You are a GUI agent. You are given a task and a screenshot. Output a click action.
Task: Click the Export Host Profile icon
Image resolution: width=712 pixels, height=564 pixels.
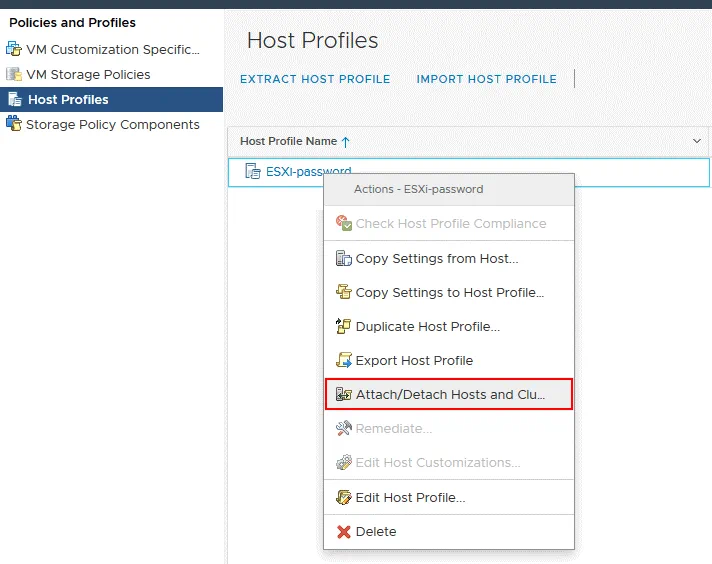[344, 360]
